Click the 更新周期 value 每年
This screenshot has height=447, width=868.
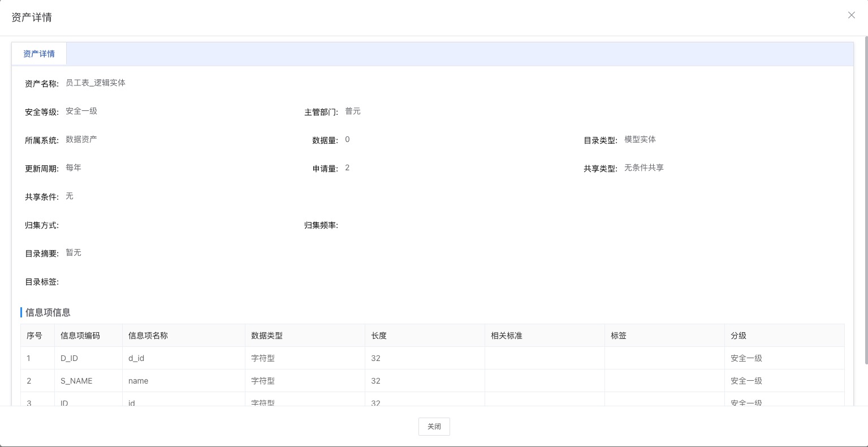click(74, 167)
